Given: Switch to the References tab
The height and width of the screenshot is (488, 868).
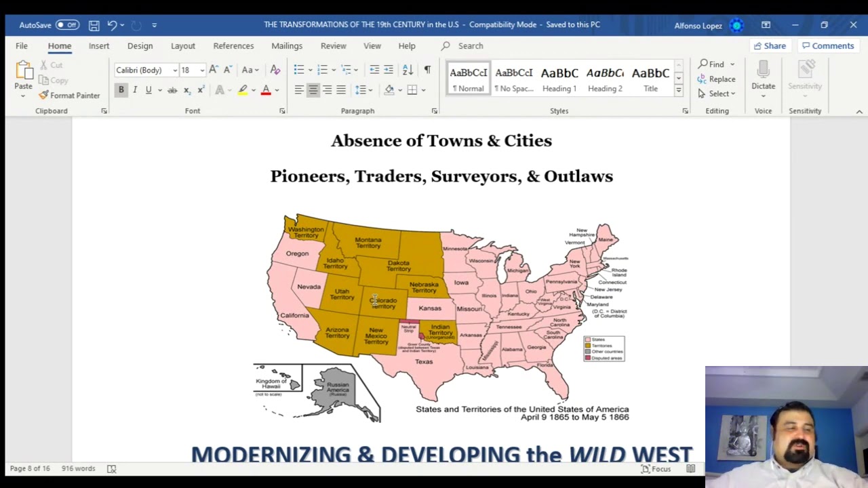Looking at the screenshot, I should click(233, 46).
